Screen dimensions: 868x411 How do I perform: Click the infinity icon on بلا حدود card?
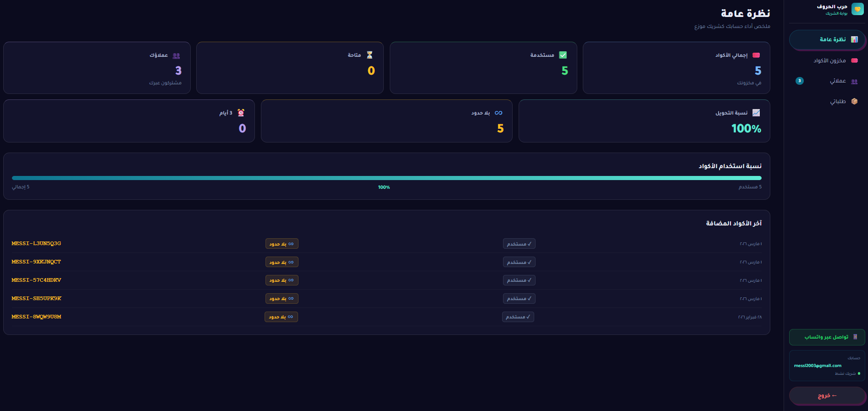[498, 113]
